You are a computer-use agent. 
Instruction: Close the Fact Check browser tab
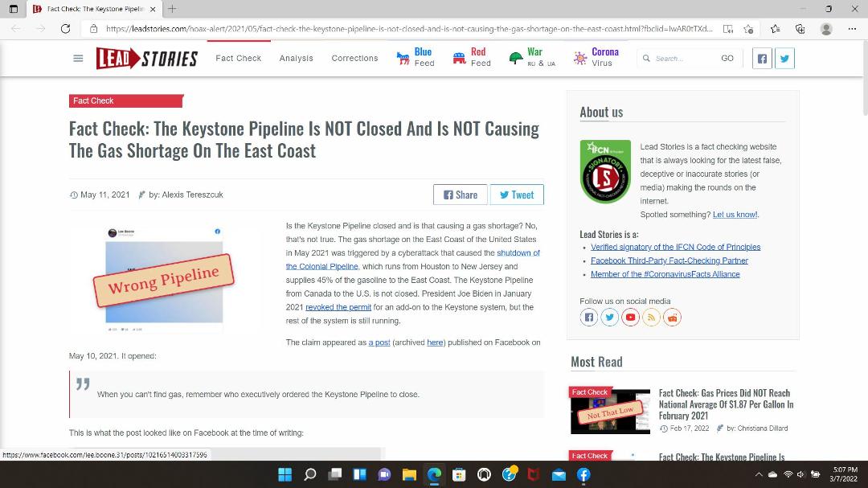pyautogui.click(x=153, y=9)
